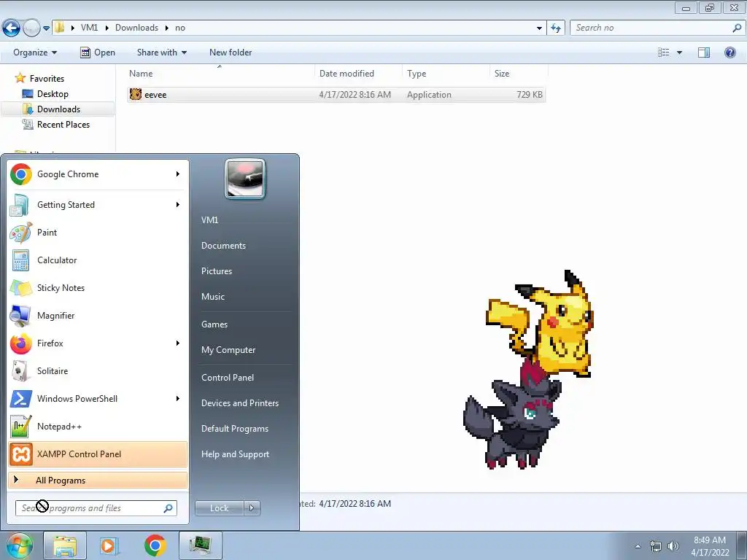
Task: Click the user account picture
Action: [x=245, y=179]
